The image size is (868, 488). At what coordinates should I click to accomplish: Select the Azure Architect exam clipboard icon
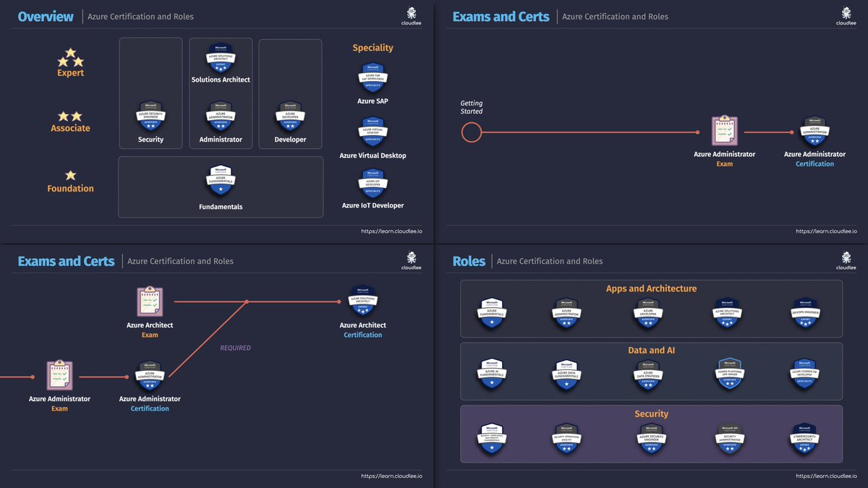(150, 302)
